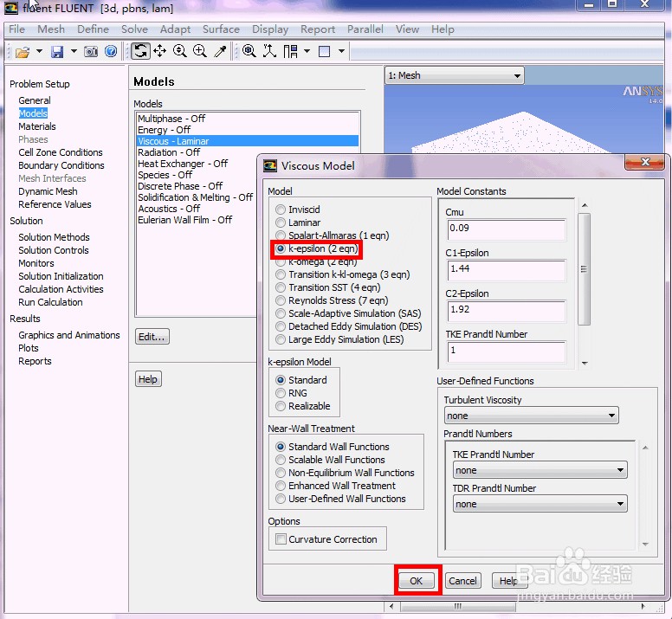The width and height of the screenshot is (672, 619).
Task: Select Reynolds Stress (7 eqn) model
Action: pyautogui.click(x=281, y=300)
